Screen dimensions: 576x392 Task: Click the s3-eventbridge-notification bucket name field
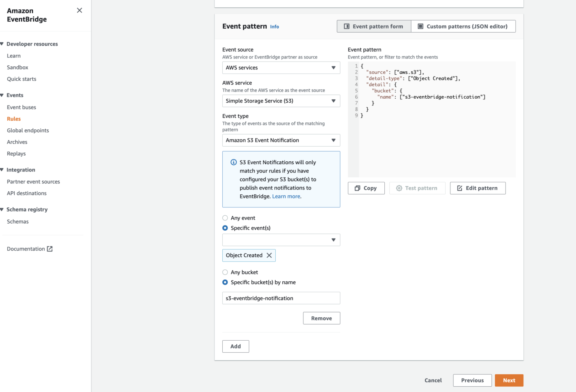click(x=281, y=298)
